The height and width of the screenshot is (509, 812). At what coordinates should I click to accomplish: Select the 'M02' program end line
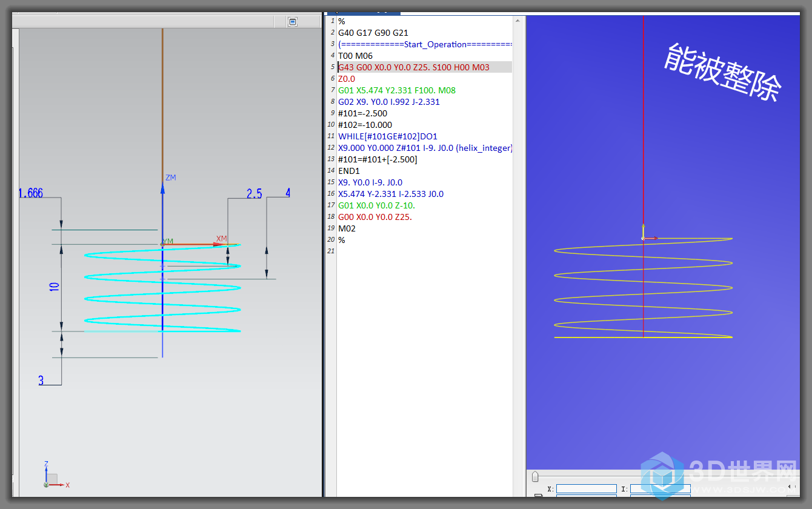click(347, 228)
